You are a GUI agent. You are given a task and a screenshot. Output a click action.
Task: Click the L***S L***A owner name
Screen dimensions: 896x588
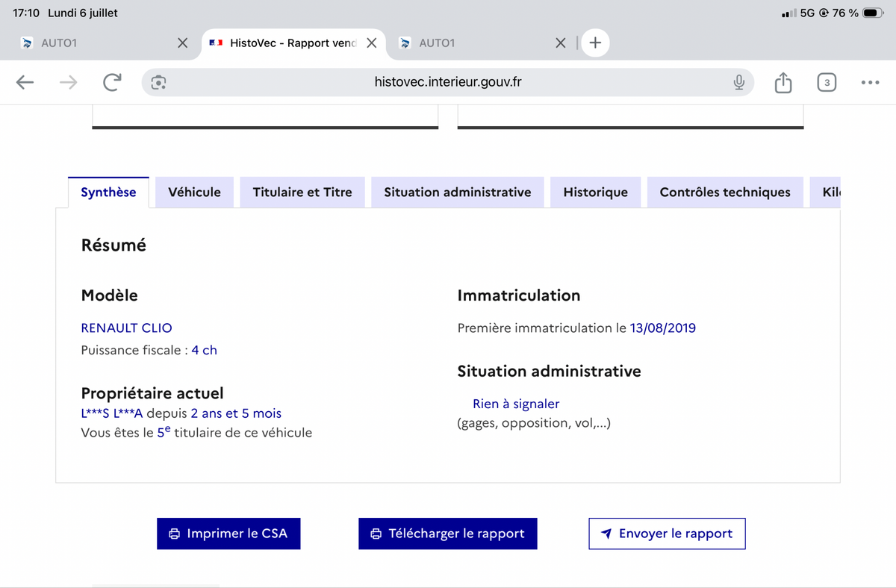[x=111, y=413]
